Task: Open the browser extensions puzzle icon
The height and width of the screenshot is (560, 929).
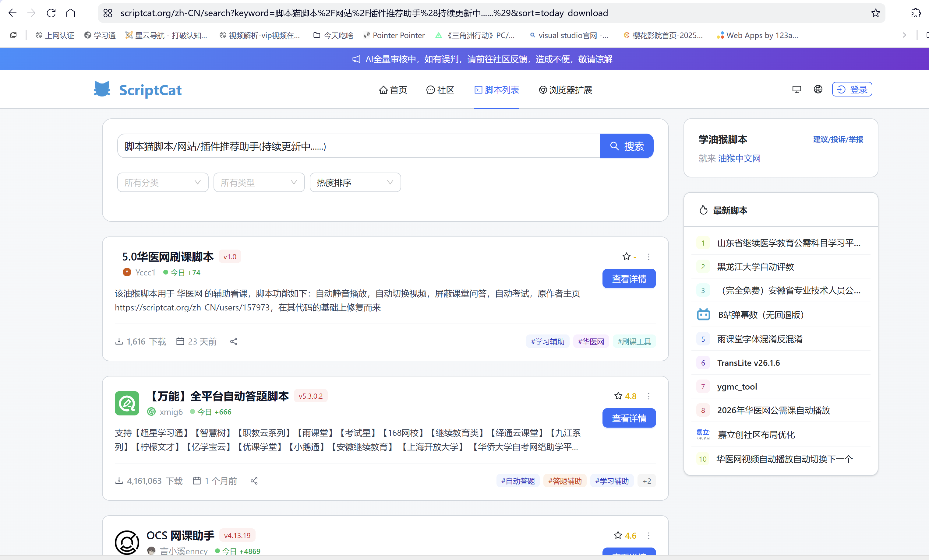Action: click(916, 13)
